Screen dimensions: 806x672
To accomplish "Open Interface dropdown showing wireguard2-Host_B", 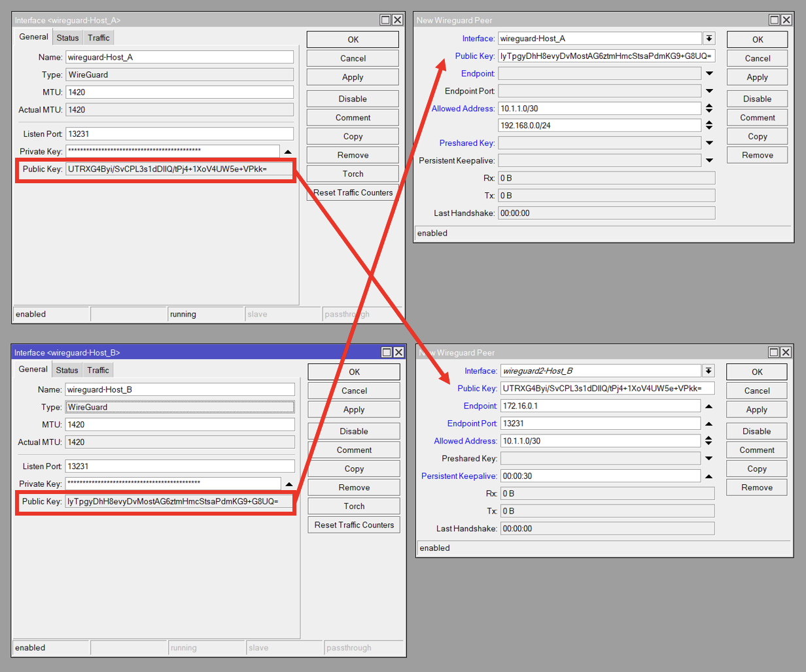I will click(x=709, y=371).
